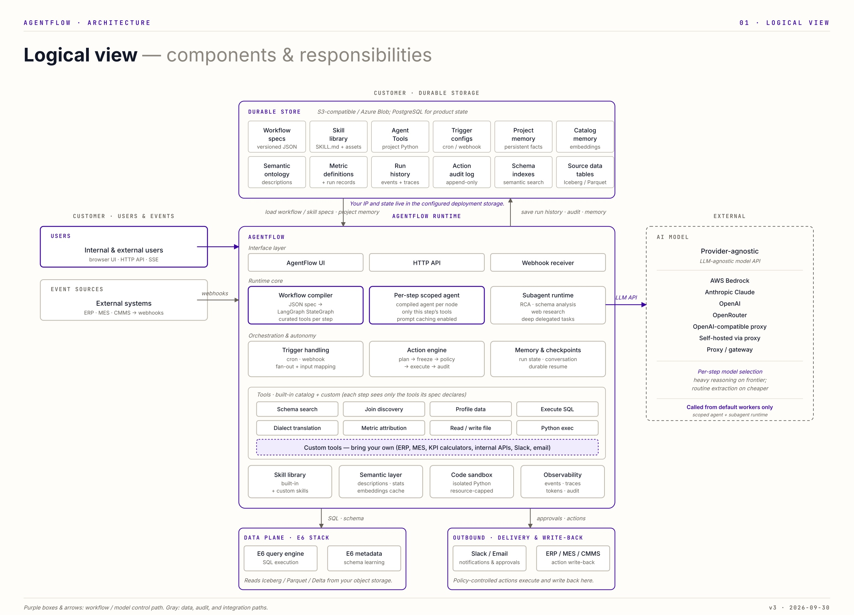This screenshot has width=854, height=616.
Task: Select the Schema search tool
Action: tap(297, 409)
